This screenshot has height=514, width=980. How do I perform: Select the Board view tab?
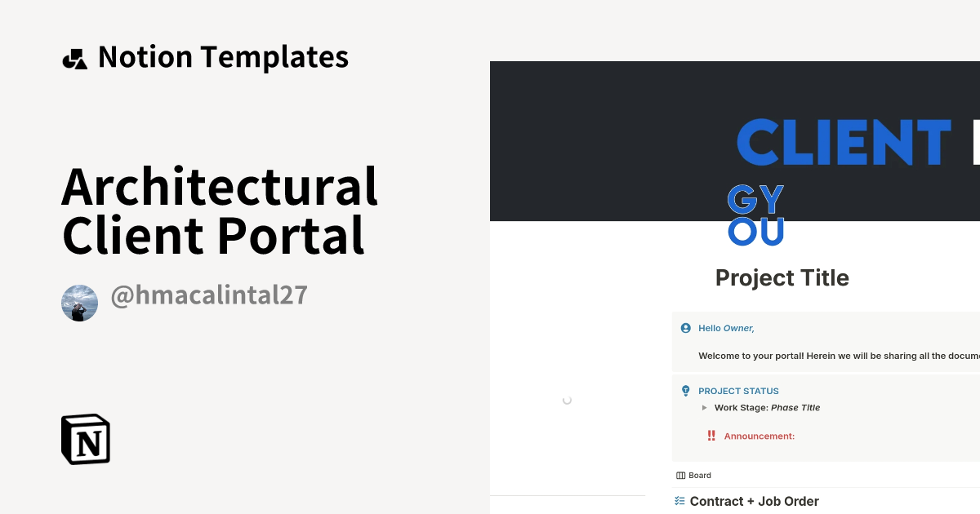click(693, 475)
